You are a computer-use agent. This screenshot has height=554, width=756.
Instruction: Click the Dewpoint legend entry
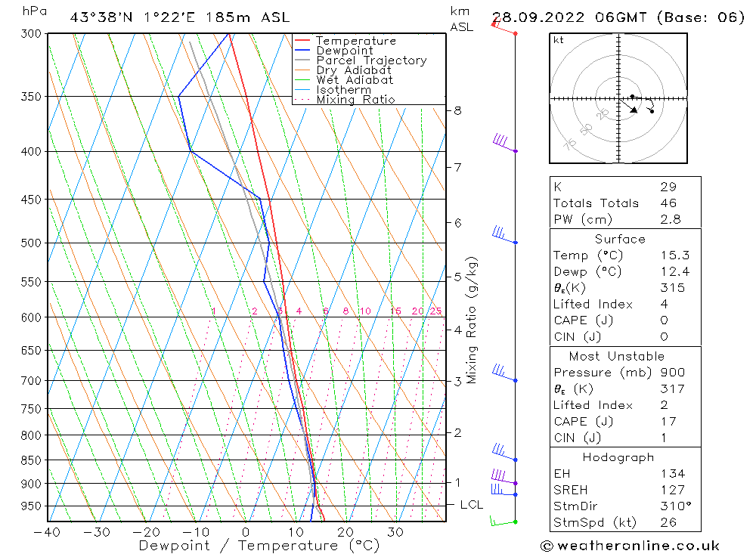pyautogui.click(x=334, y=51)
